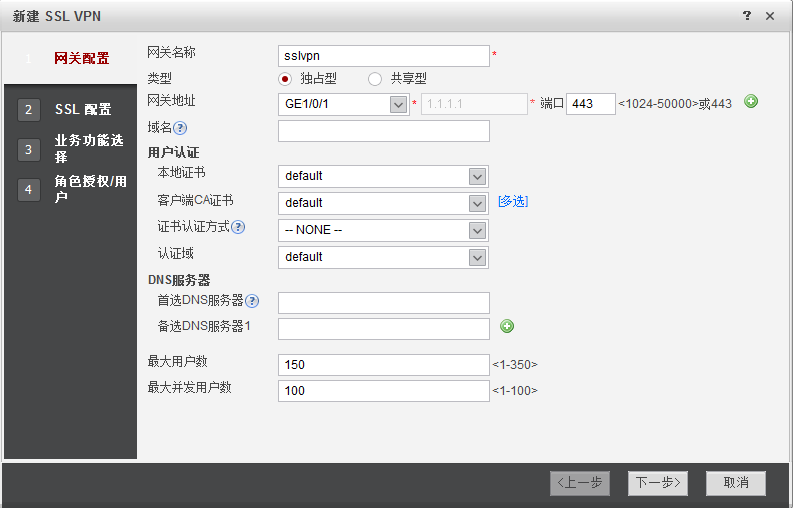793x508 pixels.
Task: Go to step 3 业务功能选择
Action: [x=70, y=149]
